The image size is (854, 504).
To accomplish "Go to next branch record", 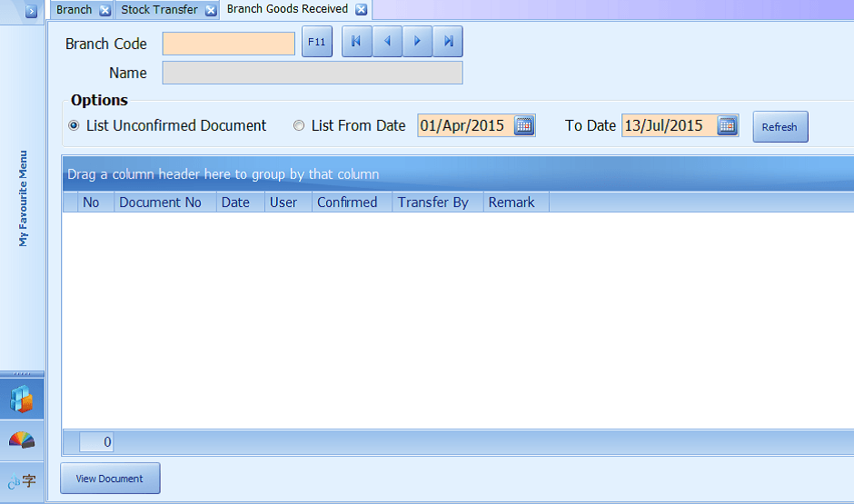I will [x=417, y=42].
